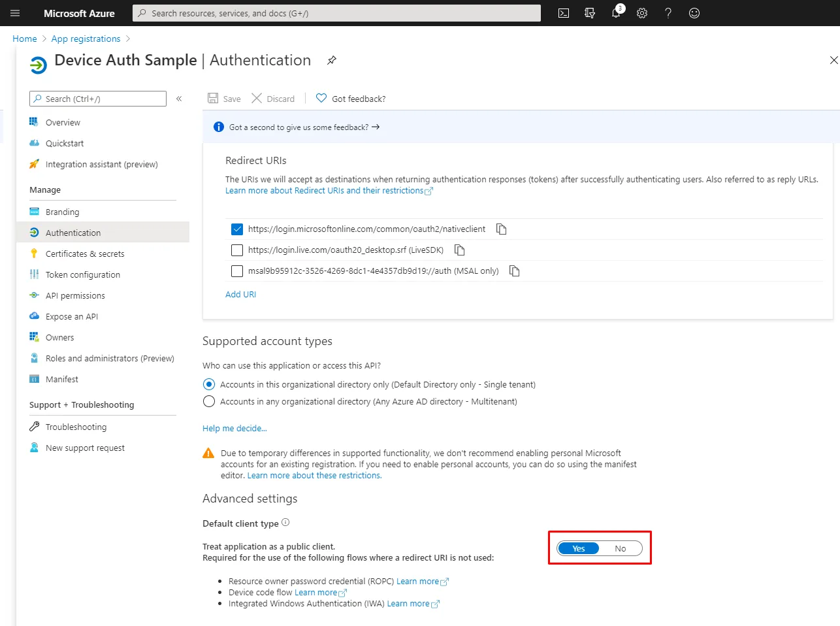This screenshot has width=840, height=626.
Task: Check the LiveSDK redirect URI checkbox
Action: tap(237, 250)
